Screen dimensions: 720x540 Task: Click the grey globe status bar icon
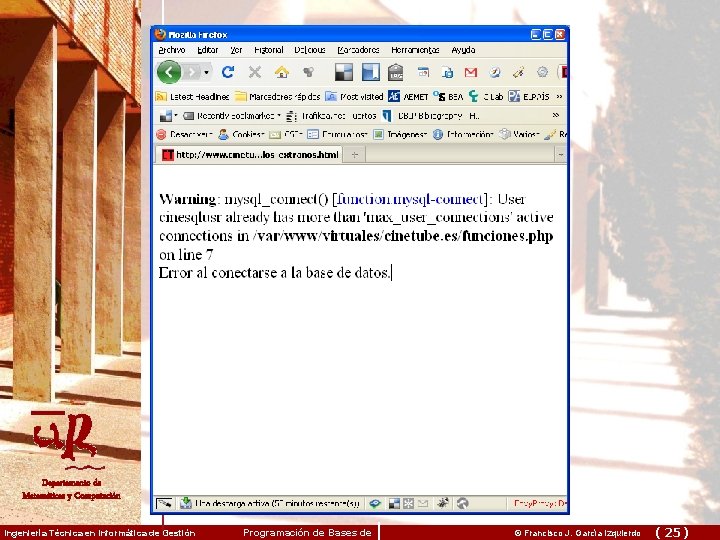tap(463, 504)
